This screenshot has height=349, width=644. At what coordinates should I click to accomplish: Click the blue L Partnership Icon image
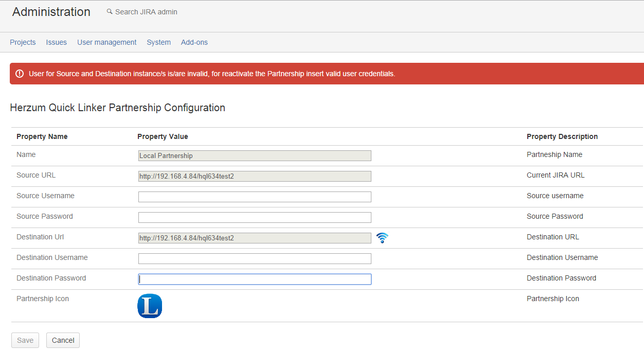tap(150, 306)
